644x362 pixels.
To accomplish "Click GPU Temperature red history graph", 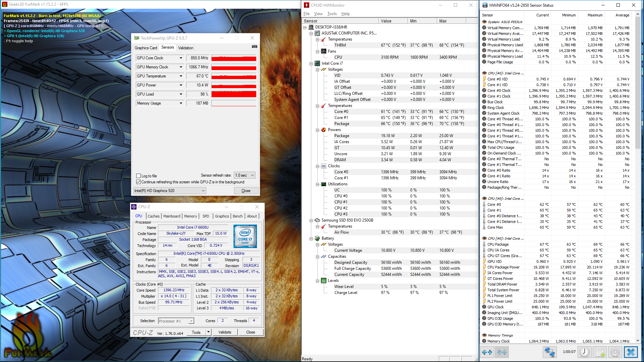I will 234,76.
